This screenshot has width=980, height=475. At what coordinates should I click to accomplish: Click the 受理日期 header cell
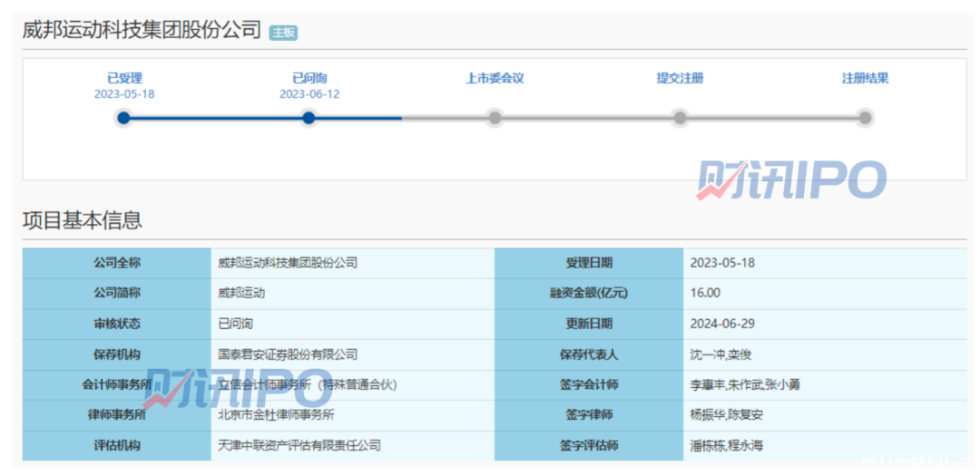point(589,263)
